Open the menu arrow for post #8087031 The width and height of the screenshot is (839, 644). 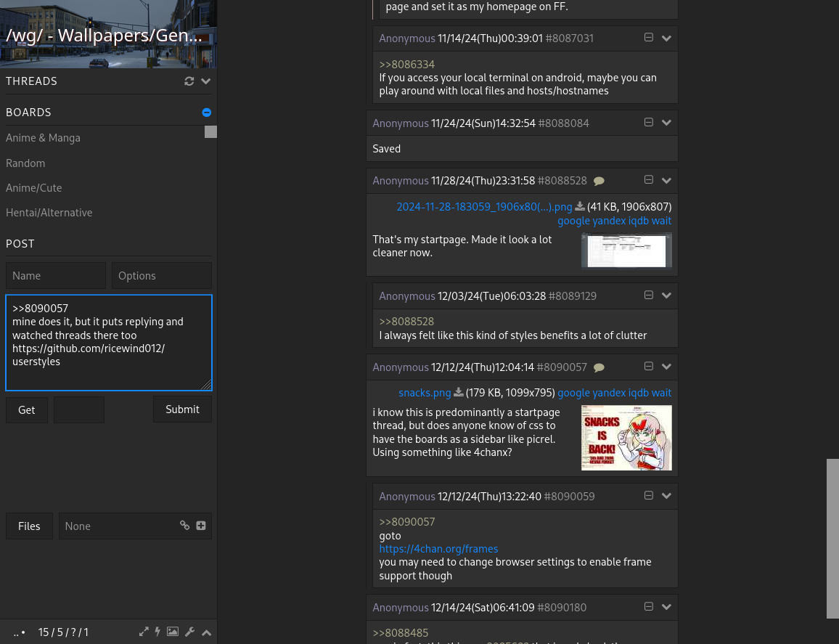click(666, 38)
